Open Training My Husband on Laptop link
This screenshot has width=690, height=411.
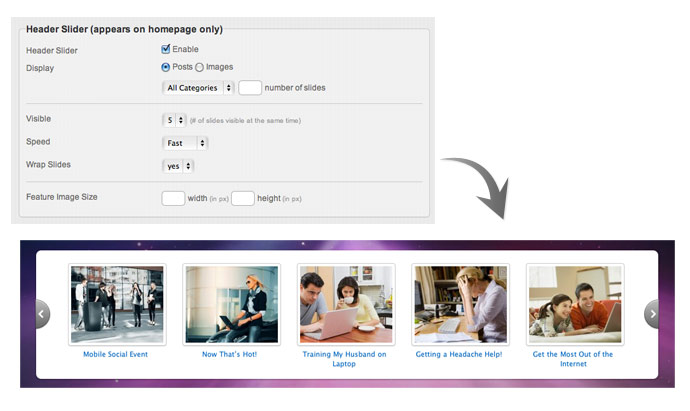pos(344,359)
